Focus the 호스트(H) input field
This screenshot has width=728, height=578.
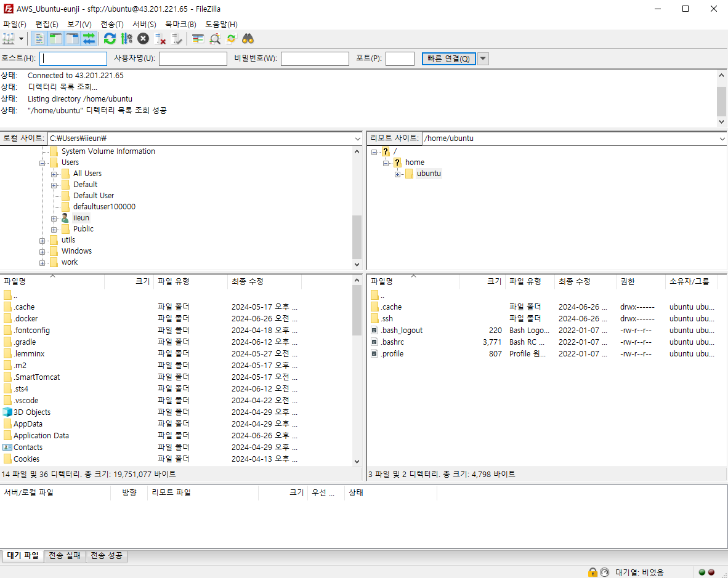[73, 59]
